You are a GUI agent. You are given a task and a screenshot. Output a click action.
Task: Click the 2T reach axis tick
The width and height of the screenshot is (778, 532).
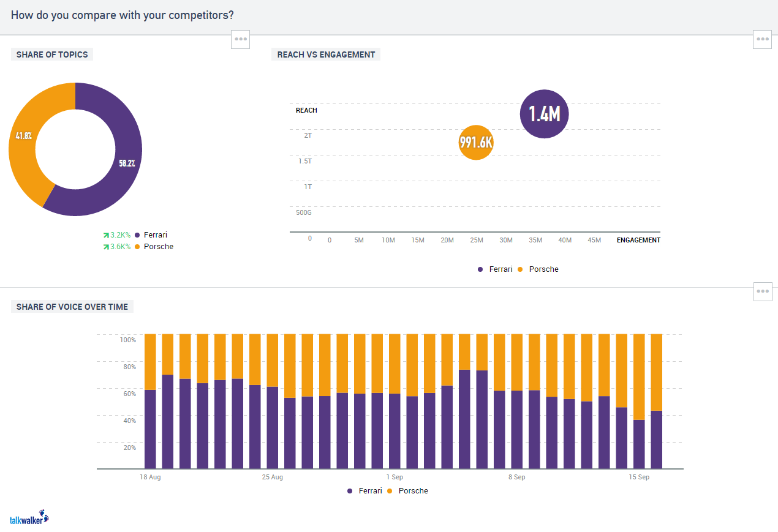tap(308, 135)
